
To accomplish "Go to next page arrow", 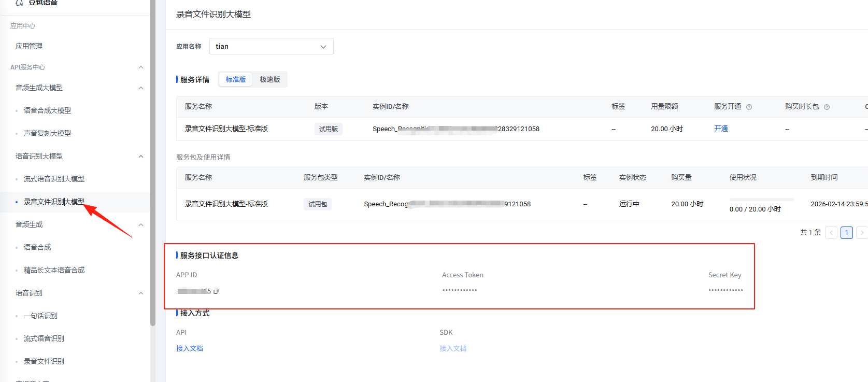I will pos(862,233).
